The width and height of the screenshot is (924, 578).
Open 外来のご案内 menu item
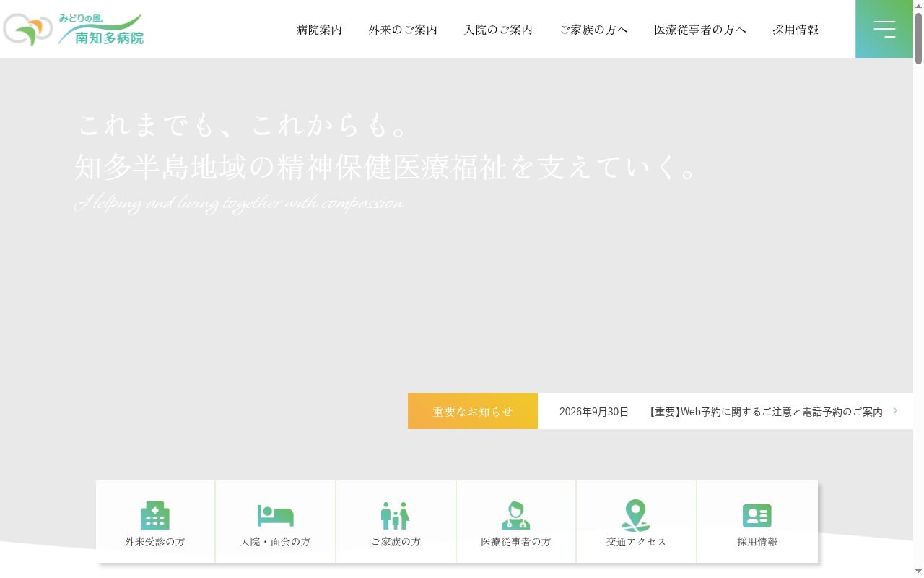click(x=403, y=30)
